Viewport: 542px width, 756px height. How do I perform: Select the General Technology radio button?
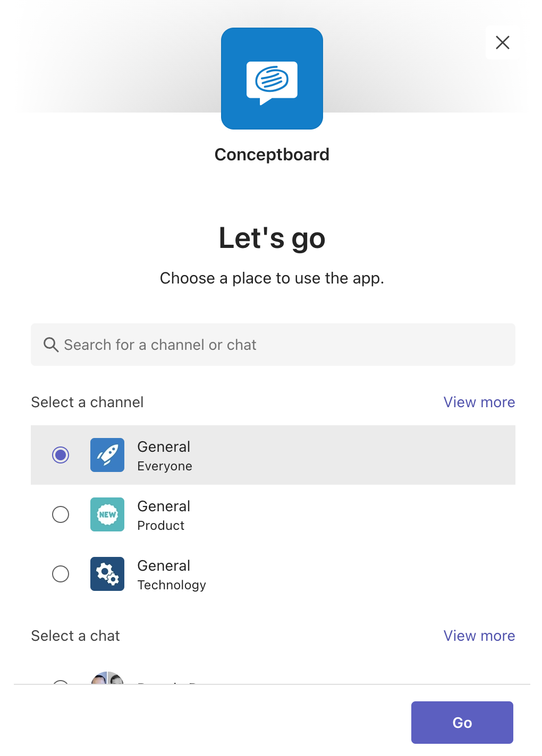(x=61, y=574)
